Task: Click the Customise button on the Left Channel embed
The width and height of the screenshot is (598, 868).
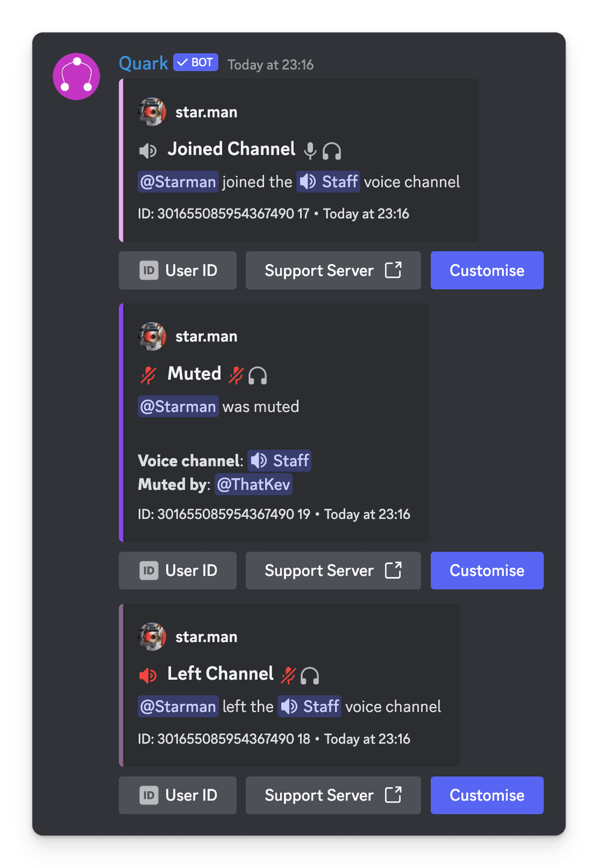Action: click(487, 795)
